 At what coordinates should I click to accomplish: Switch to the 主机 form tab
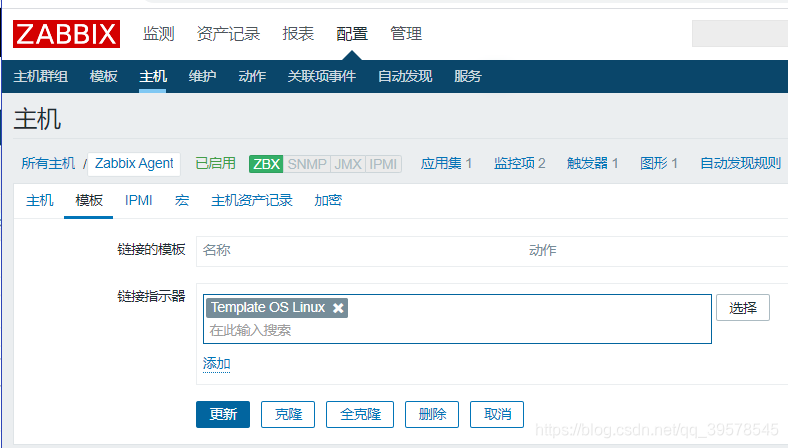[40, 201]
